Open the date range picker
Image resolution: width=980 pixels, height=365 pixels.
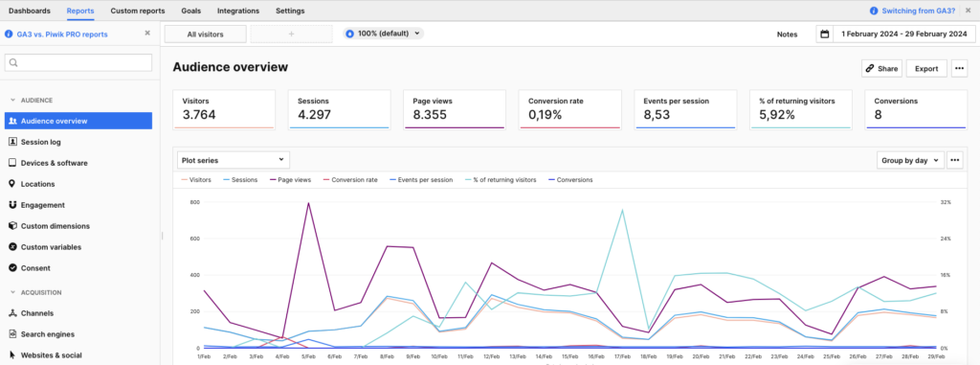coord(895,34)
